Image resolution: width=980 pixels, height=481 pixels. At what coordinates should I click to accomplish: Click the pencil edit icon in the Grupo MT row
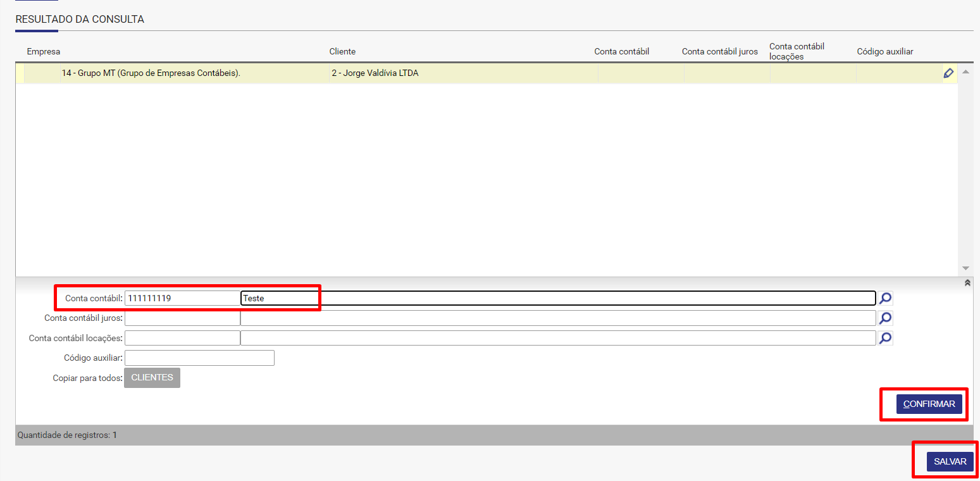948,73
